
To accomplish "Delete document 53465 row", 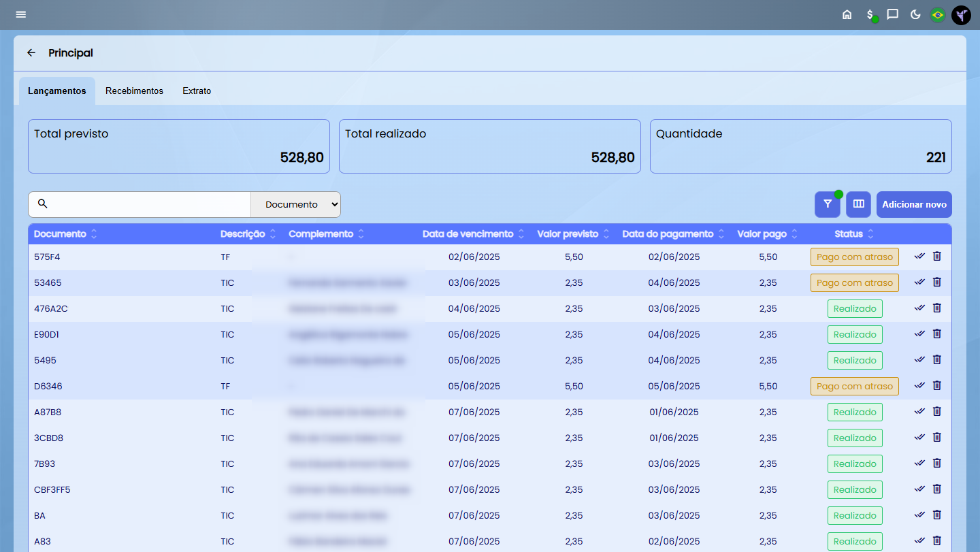I will tap(937, 282).
